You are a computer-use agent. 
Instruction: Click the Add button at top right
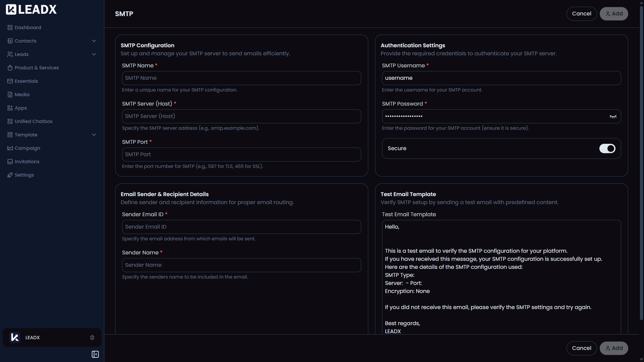click(613, 14)
